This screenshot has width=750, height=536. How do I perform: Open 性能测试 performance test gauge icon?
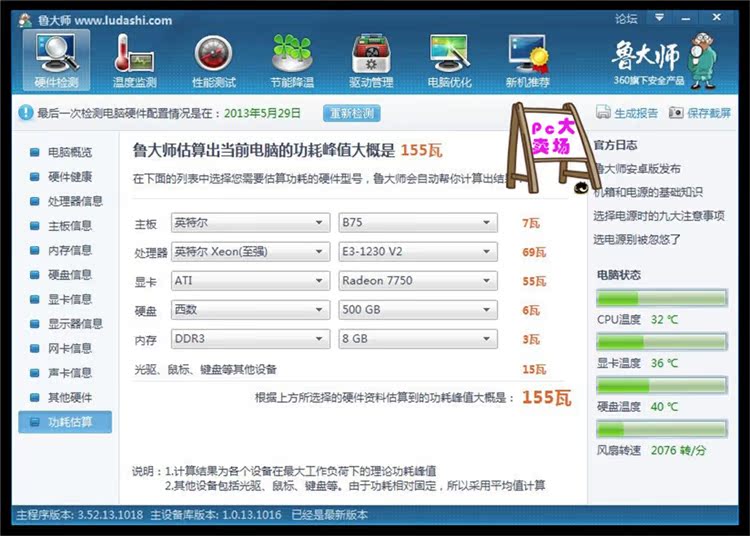pyautogui.click(x=213, y=60)
